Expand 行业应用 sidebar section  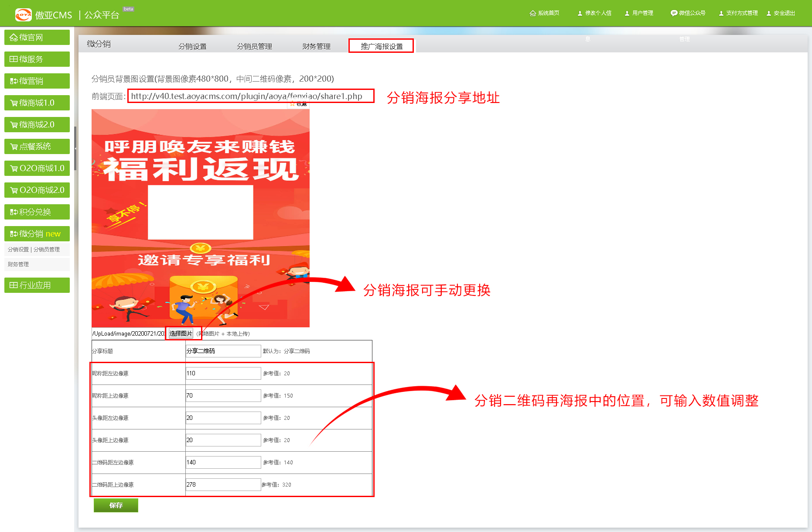(37, 285)
